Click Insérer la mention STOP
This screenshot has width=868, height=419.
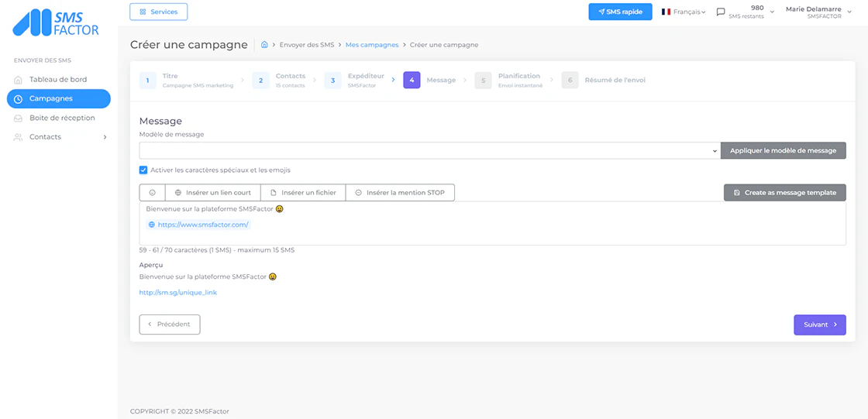point(400,193)
